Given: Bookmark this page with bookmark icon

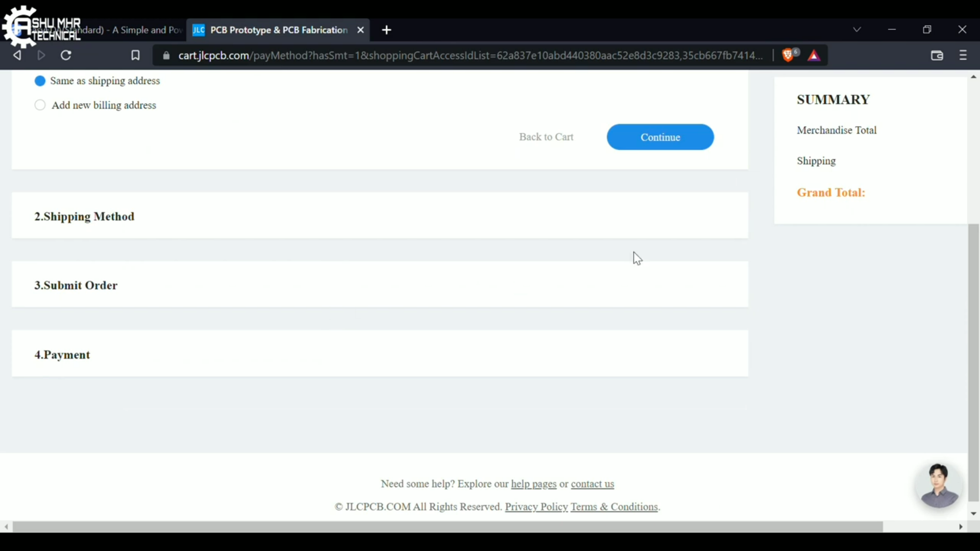Looking at the screenshot, I should click(135, 56).
